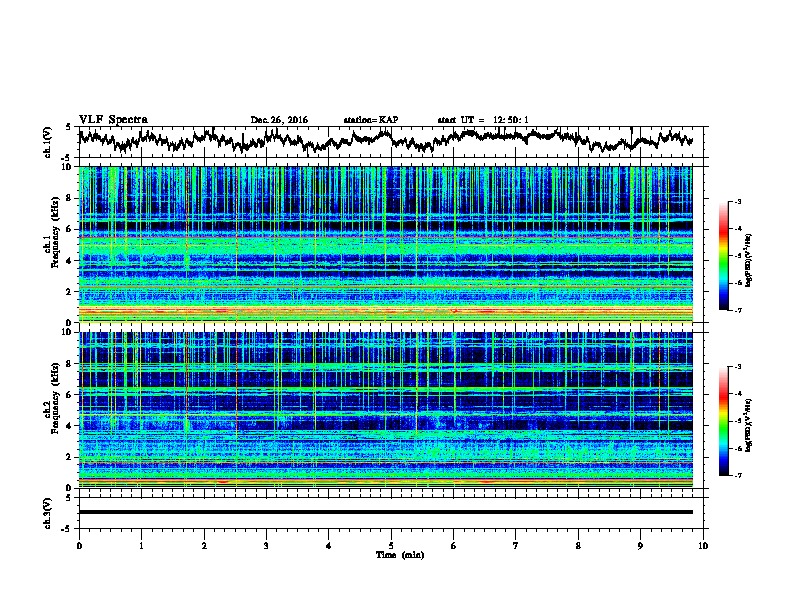This screenshot has width=792, height=612.
Task: Click the "8" kHz tick on ch.1 frequency axis
Action: (x=70, y=198)
